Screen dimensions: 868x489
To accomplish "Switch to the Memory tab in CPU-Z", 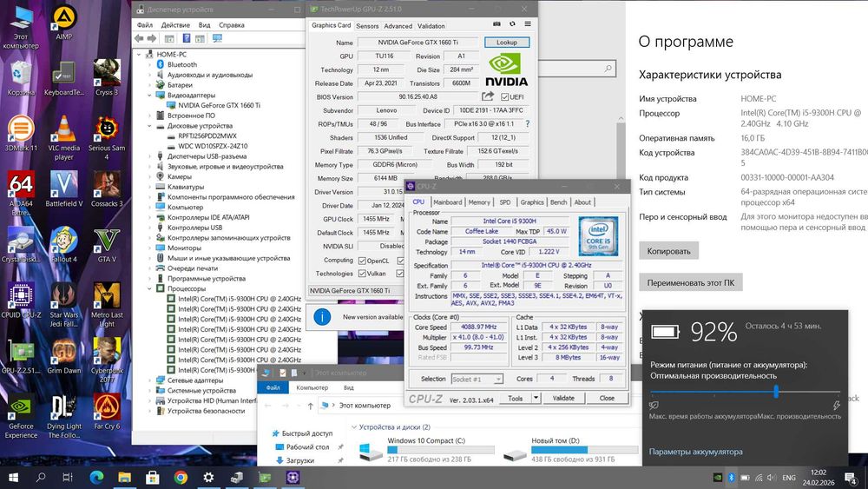I will coord(479,202).
